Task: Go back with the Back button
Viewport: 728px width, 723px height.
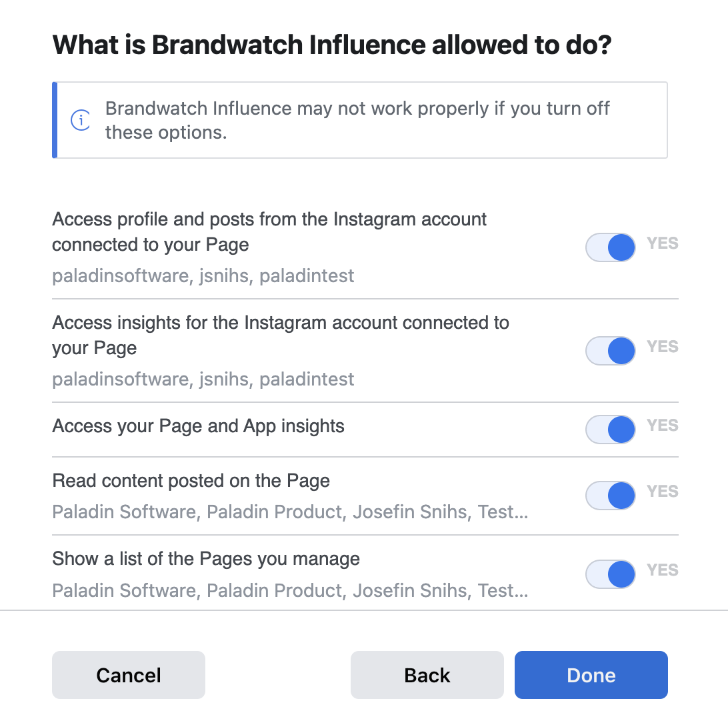Action: click(x=427, y=675)
